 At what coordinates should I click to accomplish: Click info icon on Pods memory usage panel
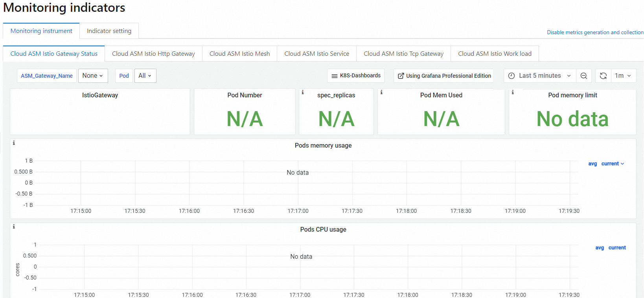(x=14, y=143)
